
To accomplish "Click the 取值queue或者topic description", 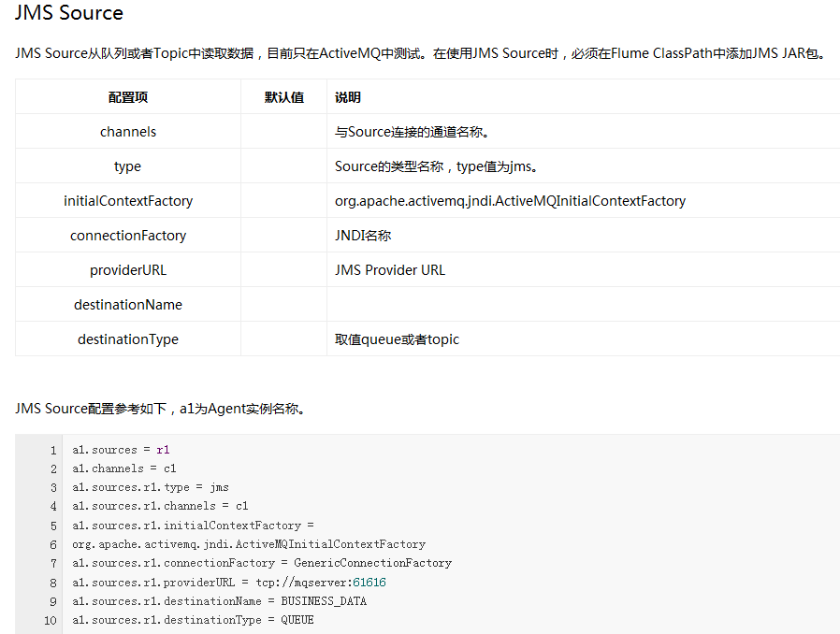I will [397, 339].
